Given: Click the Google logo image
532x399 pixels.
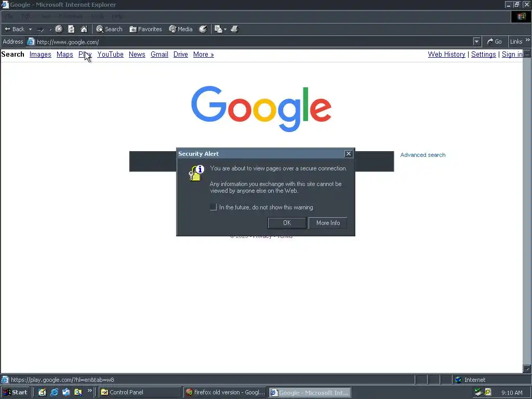Looking at the screenshot, I should (x=261, y=109).
